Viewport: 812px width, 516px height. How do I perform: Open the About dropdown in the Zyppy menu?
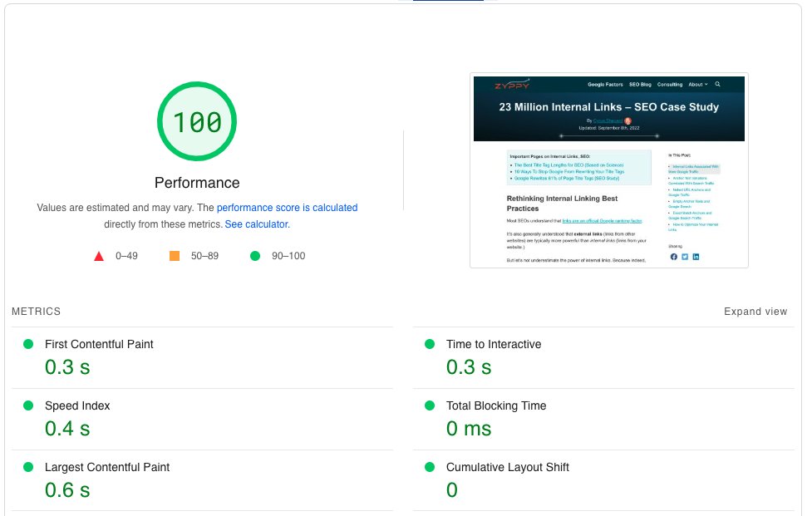pos(696,84)
